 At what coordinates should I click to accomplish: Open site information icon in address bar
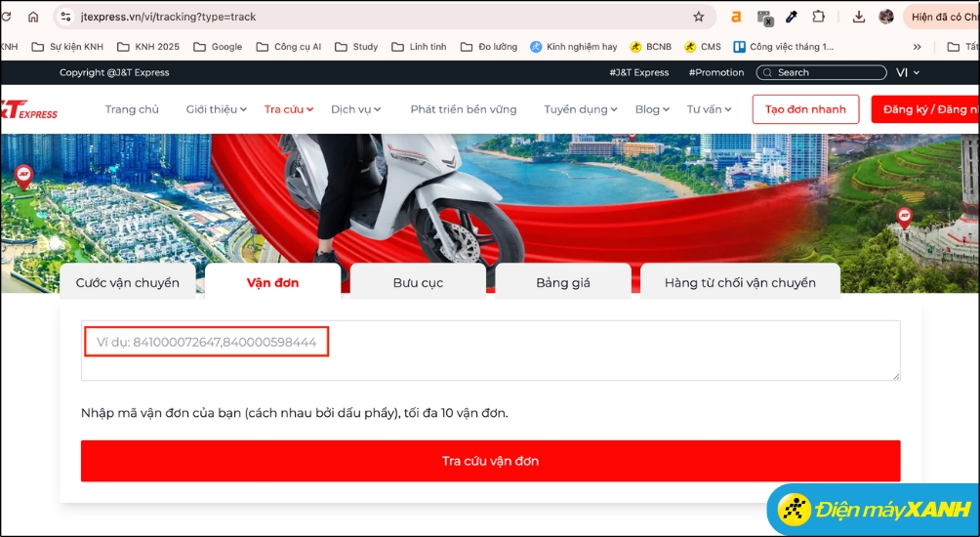pyautogui.click(x=65, y=17)
